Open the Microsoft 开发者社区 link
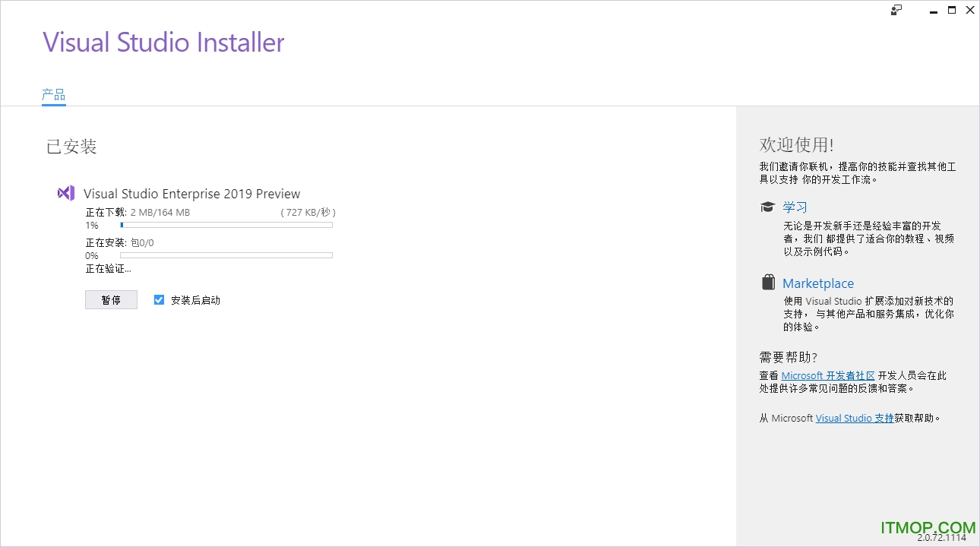980x547 pixels. 828,375
